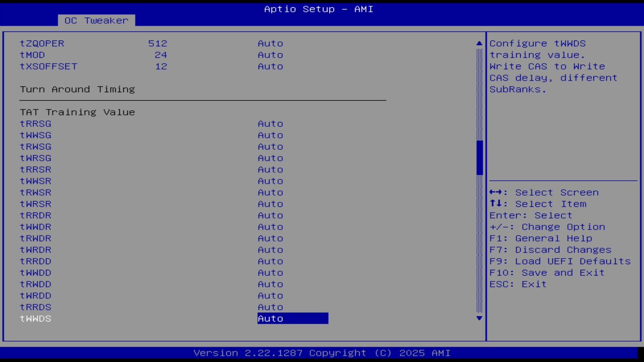Select the tRWDR timing label

click(x=35, y=238)
